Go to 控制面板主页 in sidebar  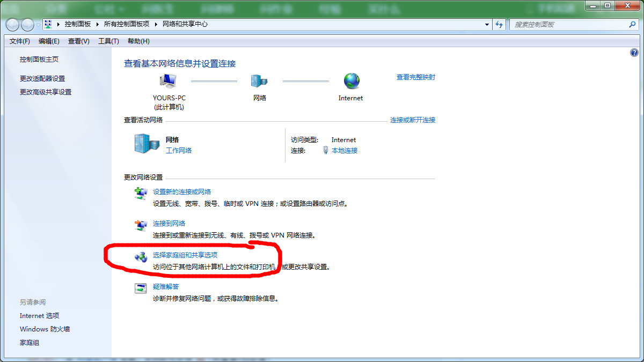click(39, 60)
